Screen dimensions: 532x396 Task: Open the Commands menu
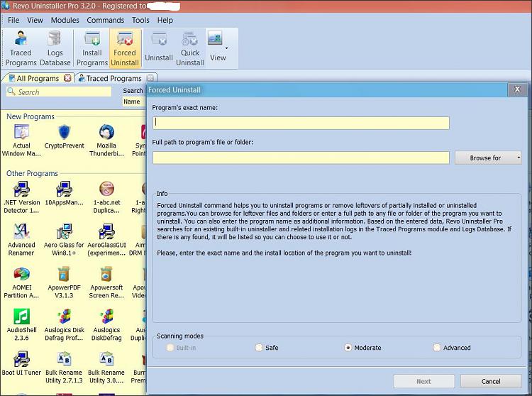click(106, 20)
